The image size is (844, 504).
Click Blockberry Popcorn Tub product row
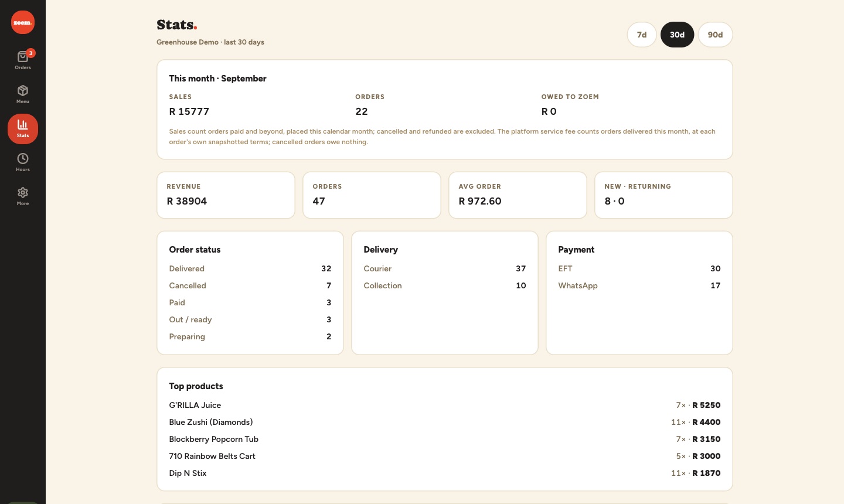tap(445, 439)
